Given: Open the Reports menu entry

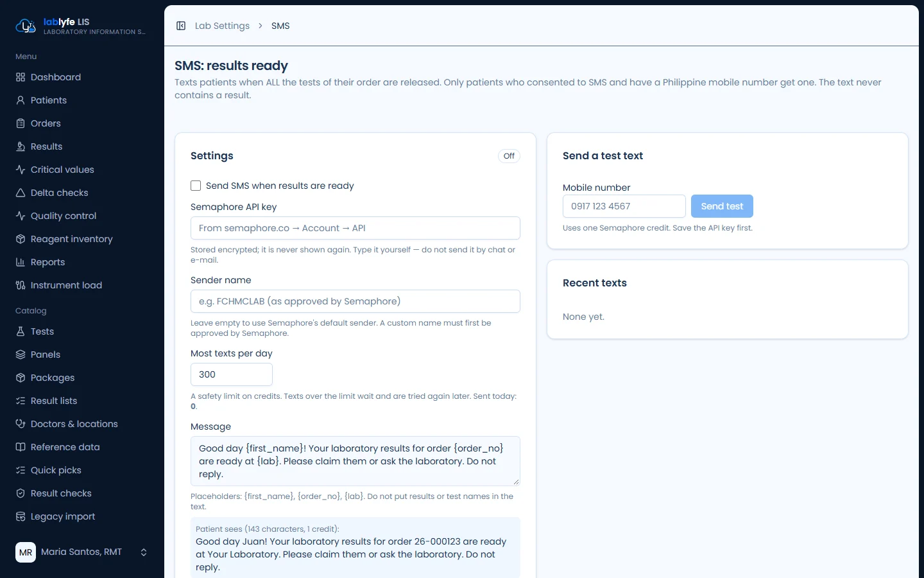Looking at the screenshot, I should click(x=82, y=262).
